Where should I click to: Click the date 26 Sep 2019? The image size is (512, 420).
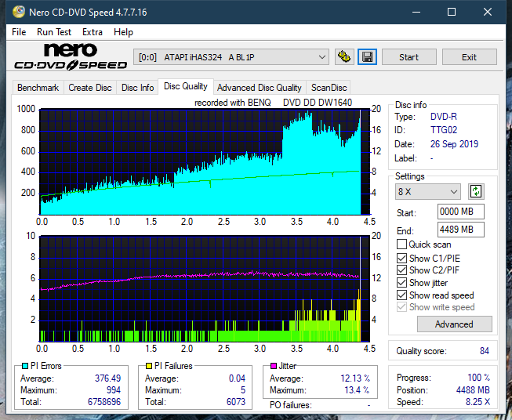454,144
